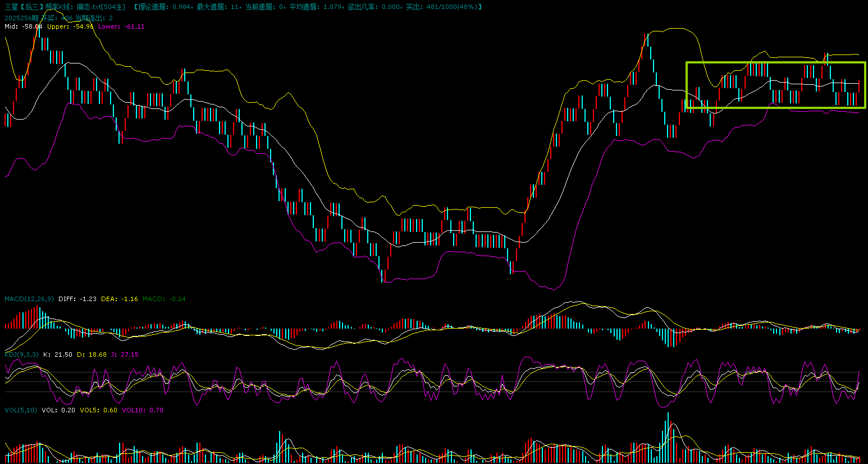Click the magenta VOL10: 0.70 label
This screenshot has height=464, width=868.
[143, 410]
